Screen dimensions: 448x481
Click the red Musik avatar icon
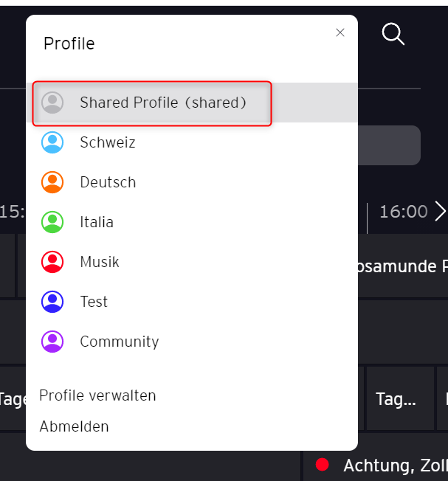point(52,262)
